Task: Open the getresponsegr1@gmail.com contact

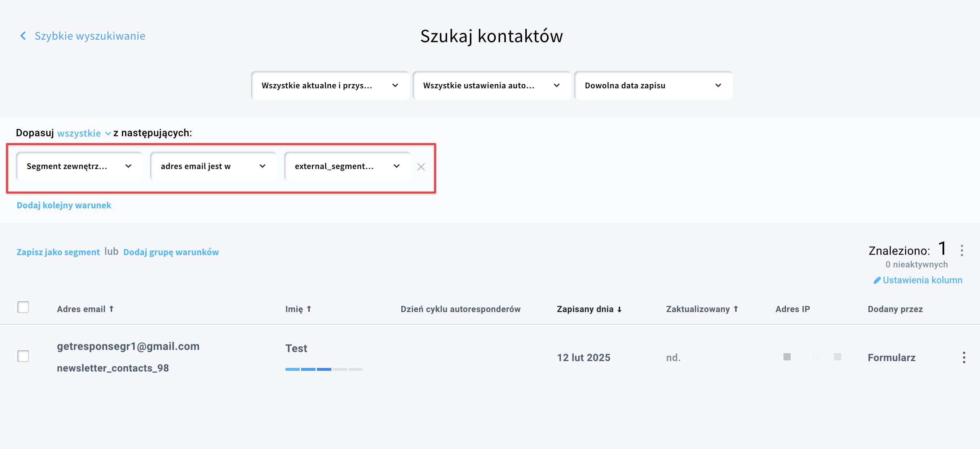Action: [128, 346]
